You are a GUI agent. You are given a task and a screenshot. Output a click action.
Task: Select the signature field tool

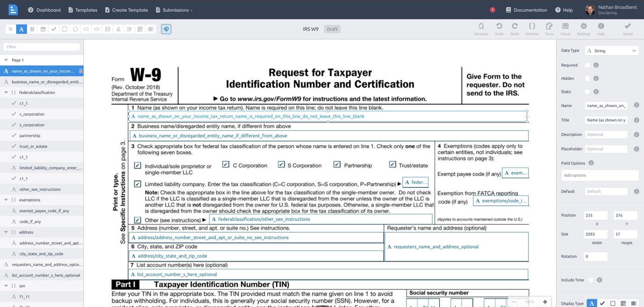119,29
